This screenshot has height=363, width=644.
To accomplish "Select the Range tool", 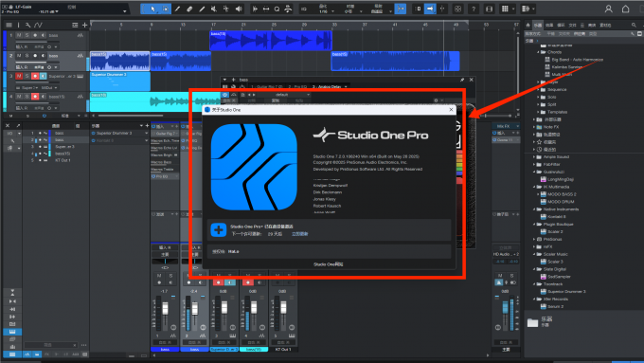I will tap(165, 9).
